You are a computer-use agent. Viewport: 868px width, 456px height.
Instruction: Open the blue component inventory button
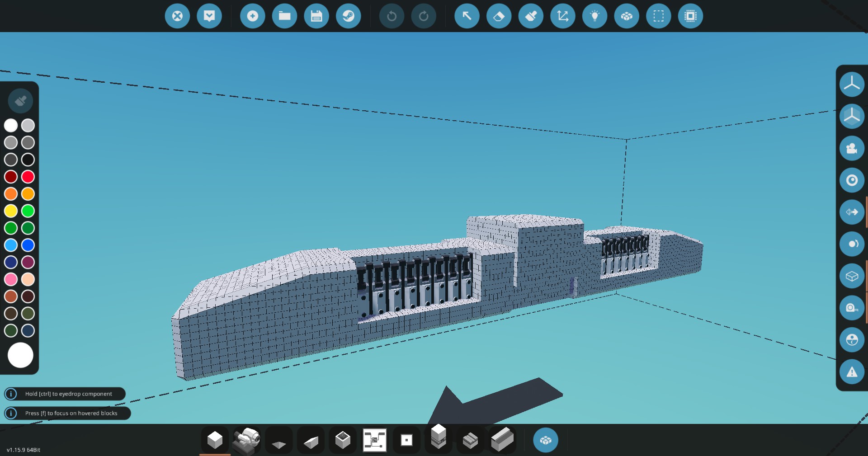(x=546, y=440)
